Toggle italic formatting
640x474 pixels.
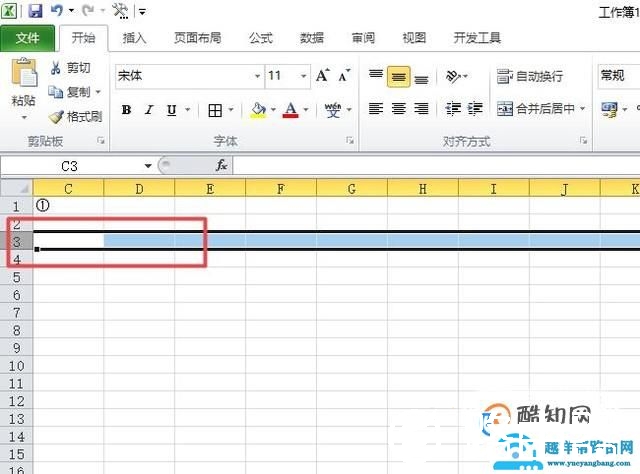(149, 110)
